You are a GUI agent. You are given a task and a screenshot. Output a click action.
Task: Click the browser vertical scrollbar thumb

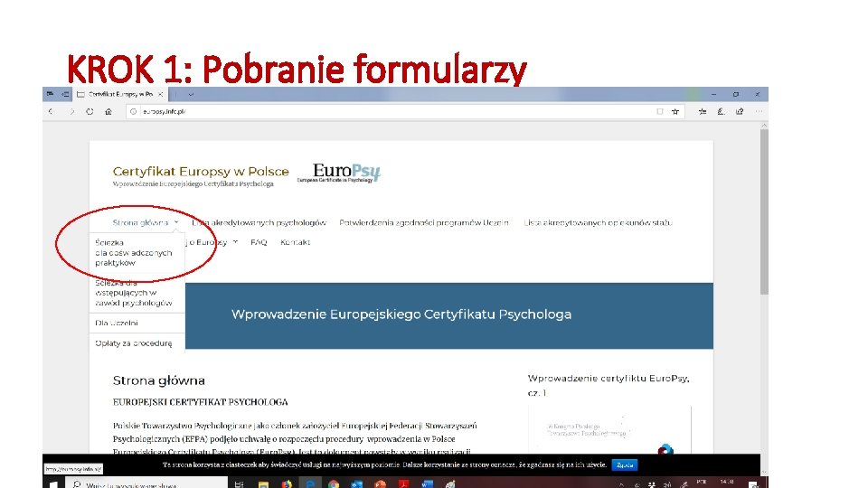tap(765, 211)
